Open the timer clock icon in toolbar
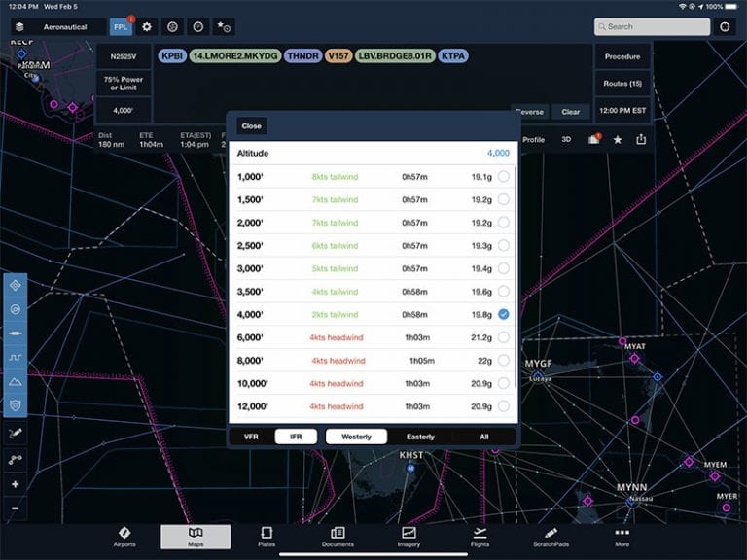This screenshot has width=747, height=560. (x=198, y=27)
